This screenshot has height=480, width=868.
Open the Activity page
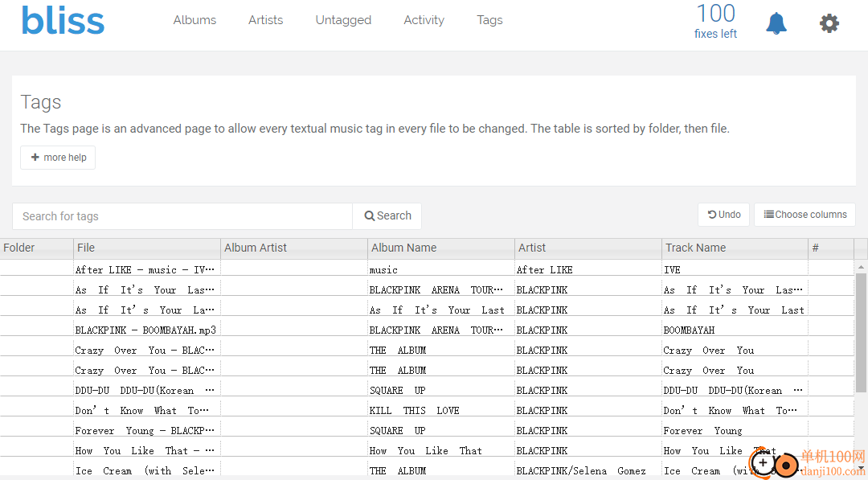pyautogui.click(x=424, y=20)
